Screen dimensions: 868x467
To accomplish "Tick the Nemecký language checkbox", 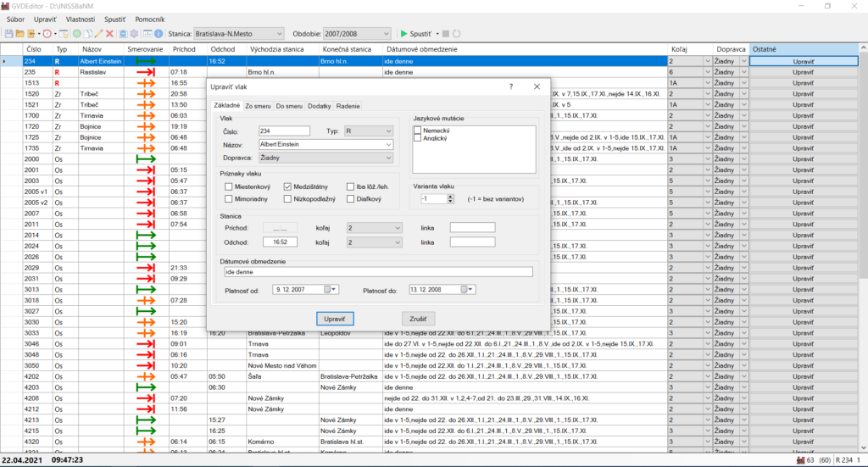I will tap(418, 131).
